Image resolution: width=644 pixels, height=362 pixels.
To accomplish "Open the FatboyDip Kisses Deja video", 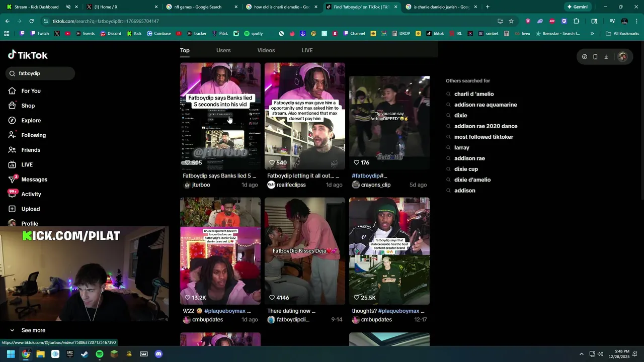I will pos(305,251).
